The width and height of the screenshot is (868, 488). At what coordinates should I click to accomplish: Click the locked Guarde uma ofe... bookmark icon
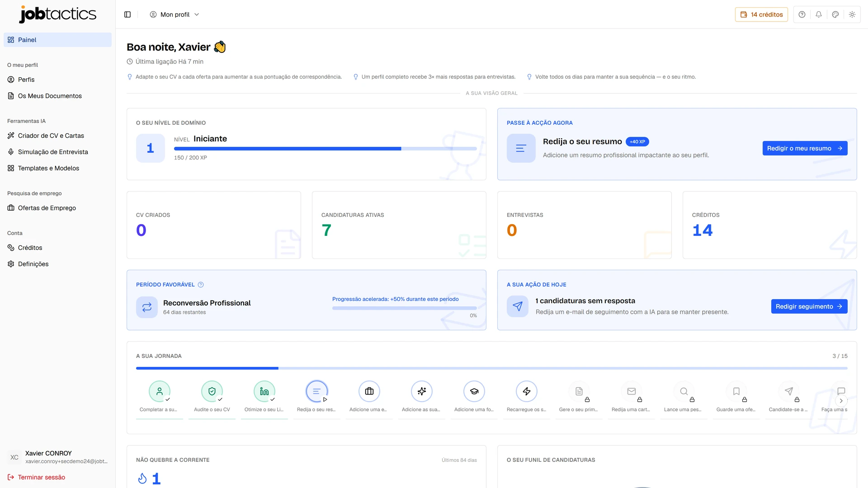point(736,391)
